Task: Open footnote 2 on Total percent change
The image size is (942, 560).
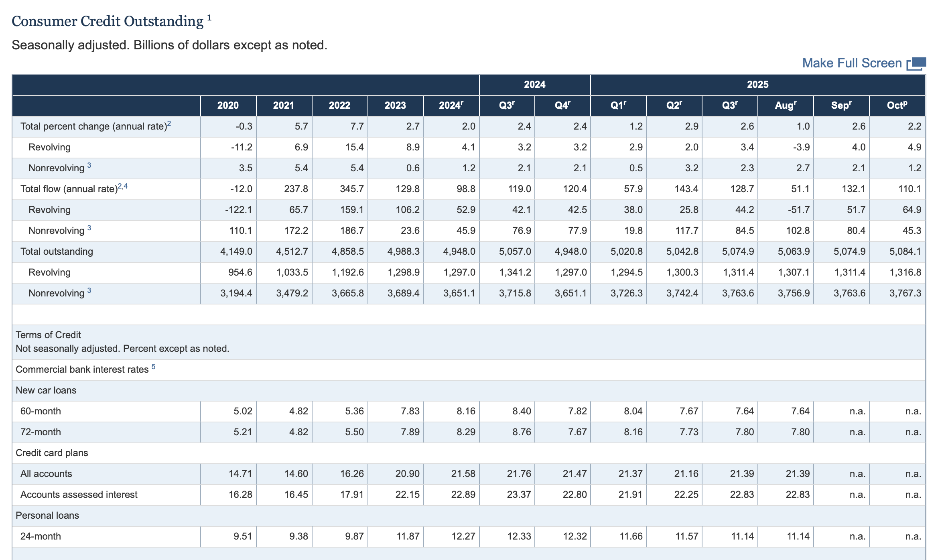Action: tap(169, 124)
